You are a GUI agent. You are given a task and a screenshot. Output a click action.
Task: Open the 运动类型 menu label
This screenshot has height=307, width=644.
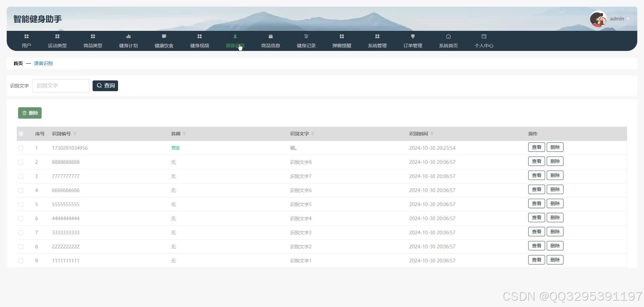(57, 46)
